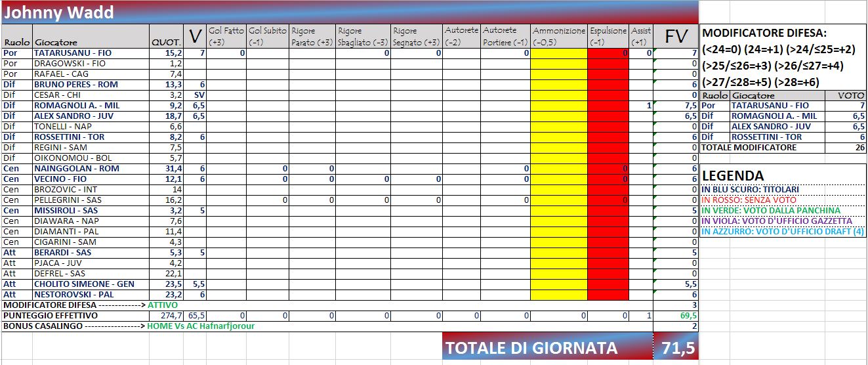Select the 'LEGENDA' heading
Screen dimensions: 868x365
click(733, 175)
